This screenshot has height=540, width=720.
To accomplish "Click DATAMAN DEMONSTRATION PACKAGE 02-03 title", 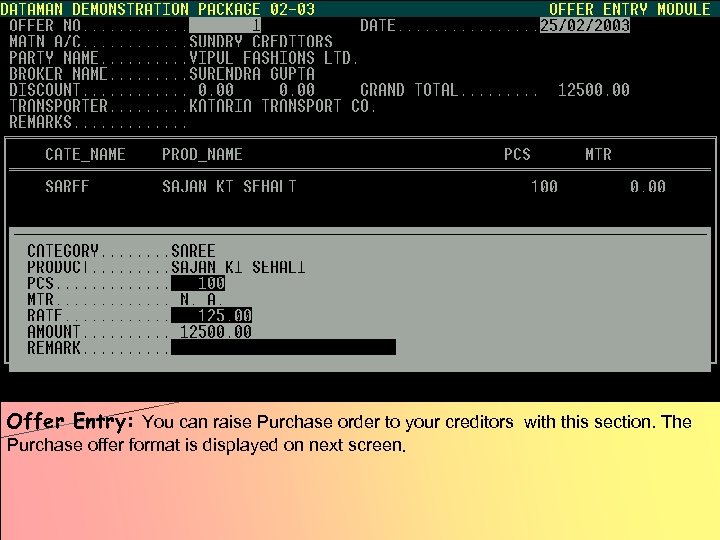I will pos(158,9).
